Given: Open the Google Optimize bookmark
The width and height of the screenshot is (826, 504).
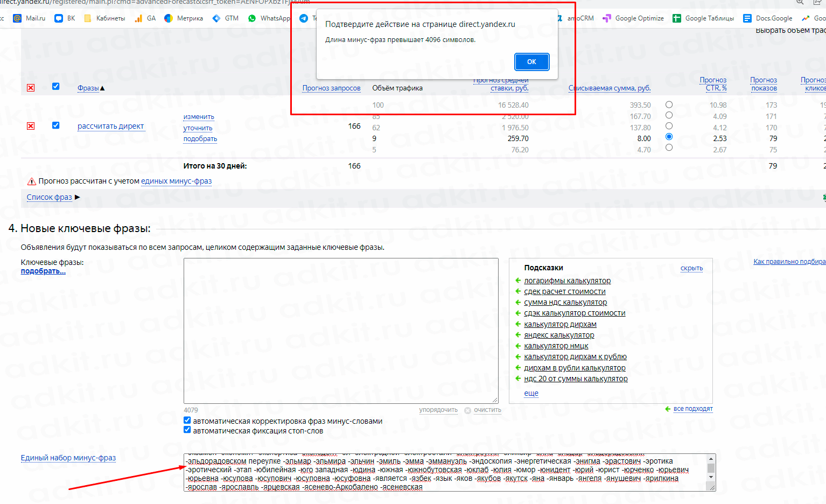Looking at the screenshot, I should (633, 18).
